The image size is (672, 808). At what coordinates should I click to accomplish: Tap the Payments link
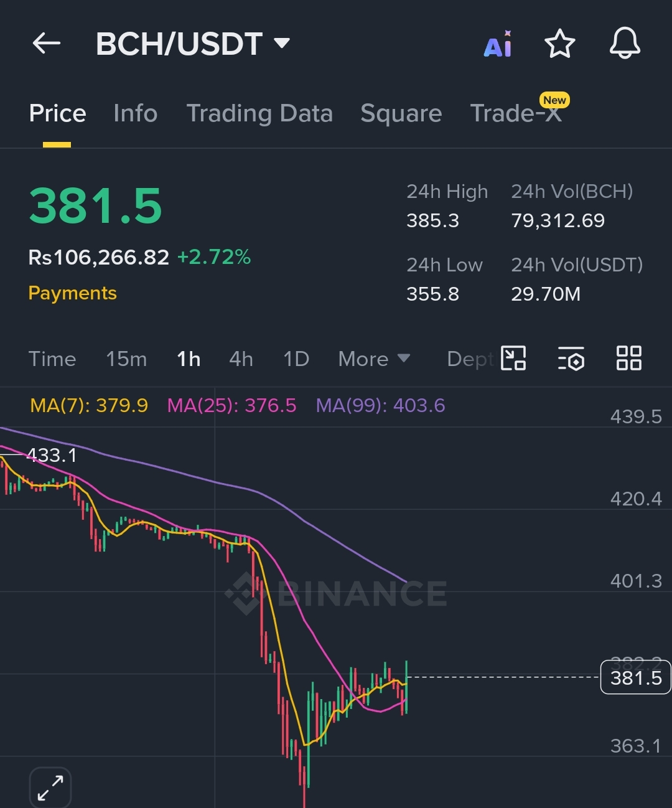pos(72,293)
